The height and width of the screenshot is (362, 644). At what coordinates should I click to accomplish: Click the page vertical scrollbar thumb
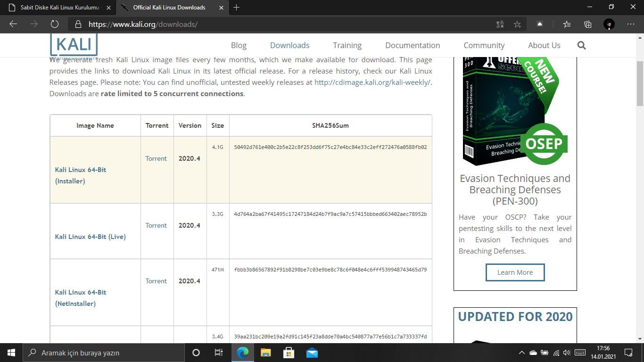pos(640,84)
